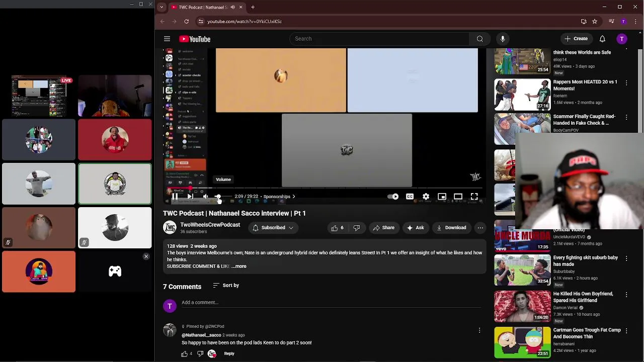Mute the tab via its speaker icon
The image size is (644, 362).
click(x=232, y=7)
